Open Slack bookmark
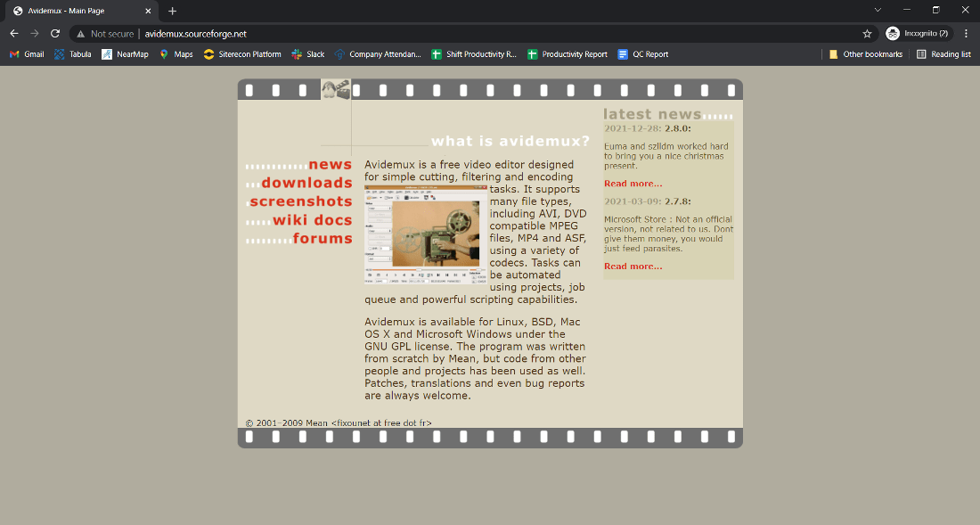This screenshot has height=525, width=980. coord(308,54)
